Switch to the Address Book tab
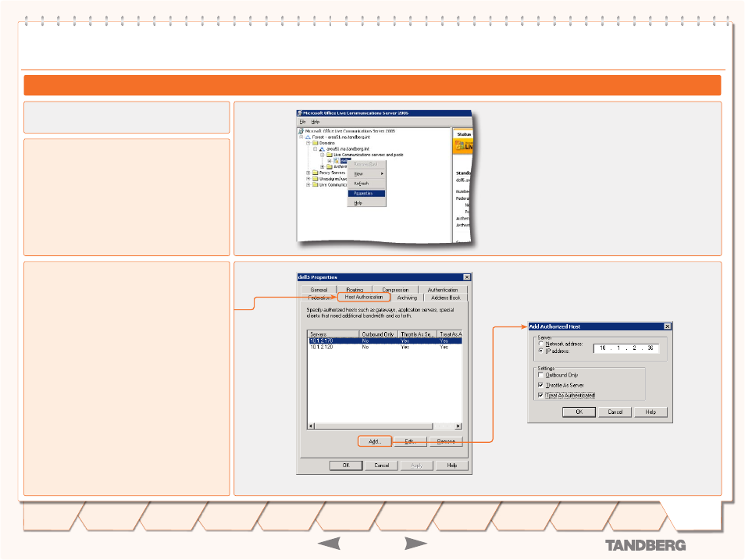745x560 pixels. pyautogui.click(x=446, y=298)
